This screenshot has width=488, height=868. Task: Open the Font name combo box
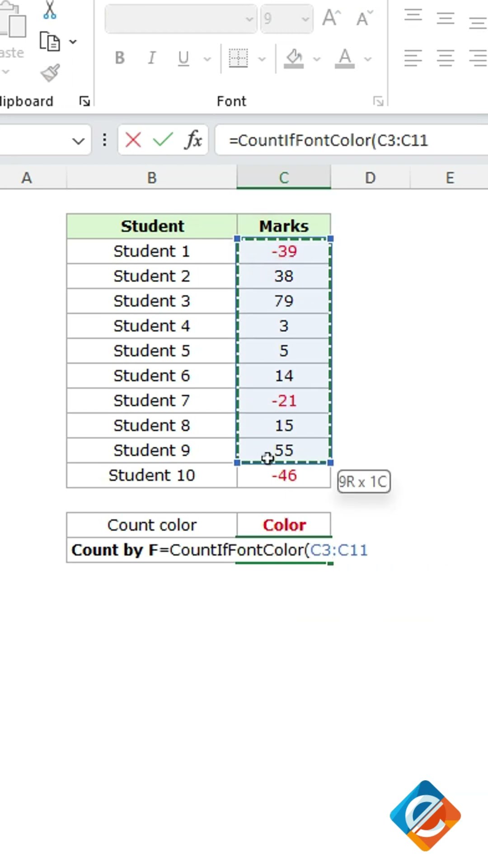tap(181, 19)
